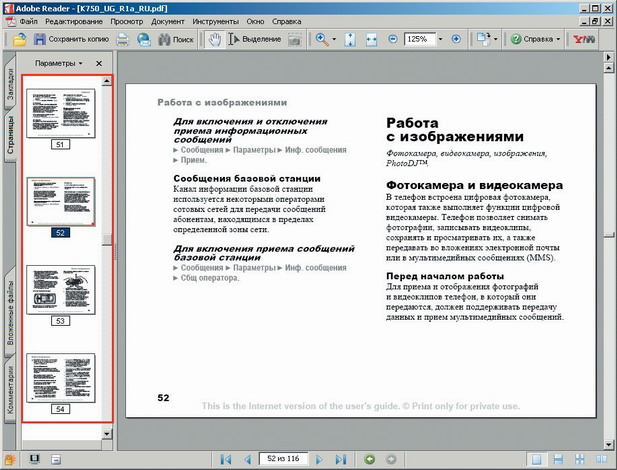
Task: Close the pages thumbnail panel
Action: click(98, 63)
